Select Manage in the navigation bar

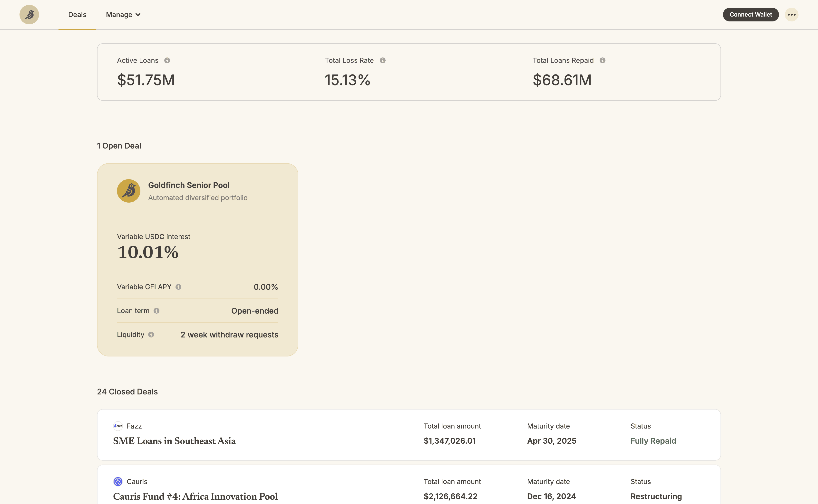119,14
